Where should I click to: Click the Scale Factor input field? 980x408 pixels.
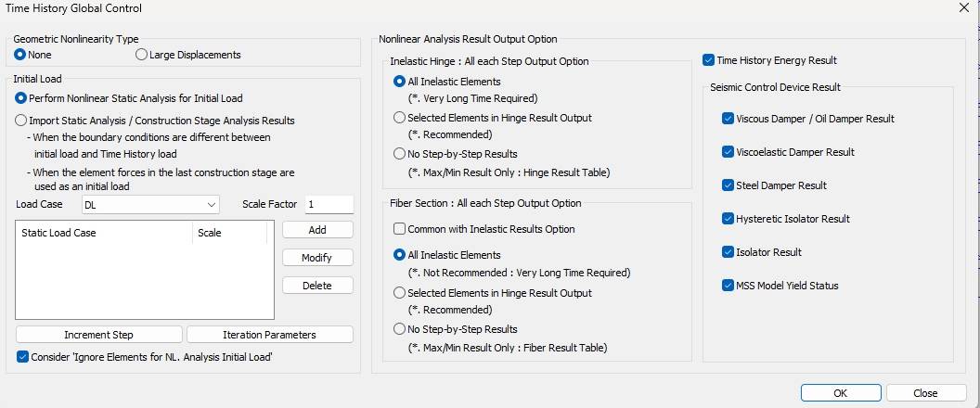pyautogui.click(x=329, y=204)
